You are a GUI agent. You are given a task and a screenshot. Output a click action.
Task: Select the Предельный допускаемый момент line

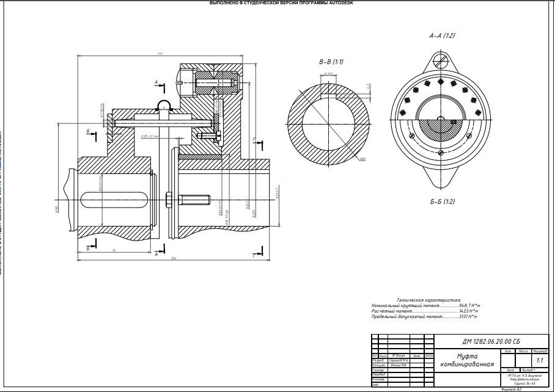tap(424, 317)
